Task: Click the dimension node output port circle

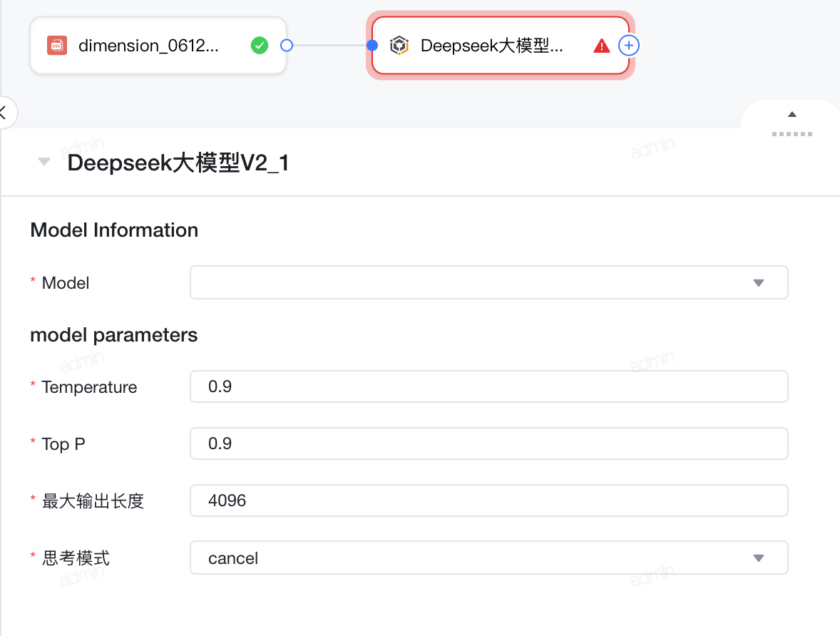Action: (x=287, y=46)
